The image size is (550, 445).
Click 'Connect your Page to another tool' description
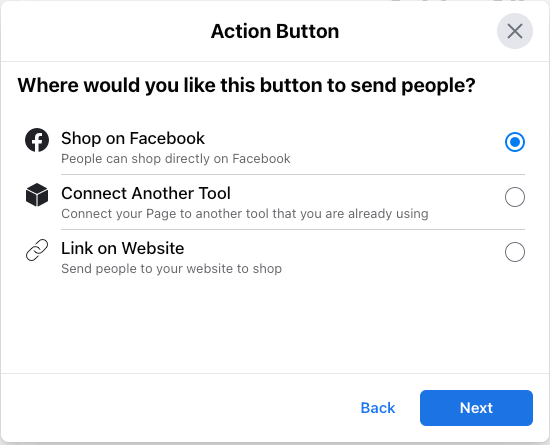(245, 214)
